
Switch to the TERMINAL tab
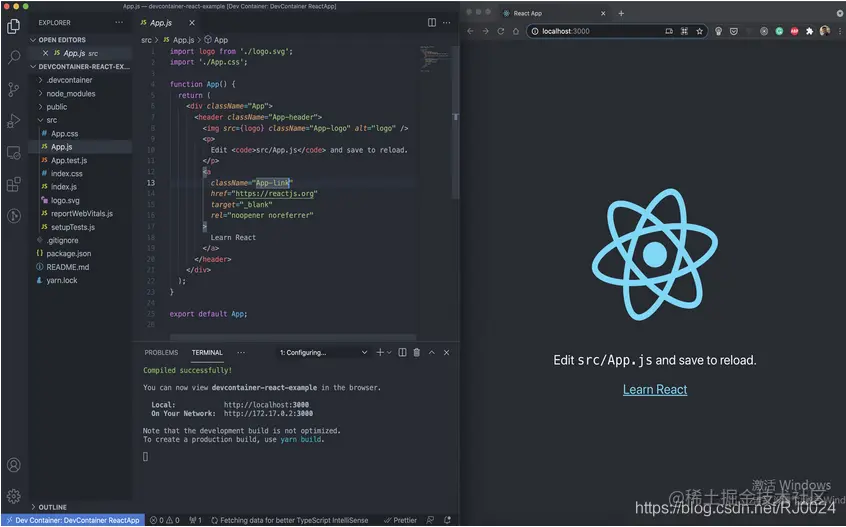[207, 352]
